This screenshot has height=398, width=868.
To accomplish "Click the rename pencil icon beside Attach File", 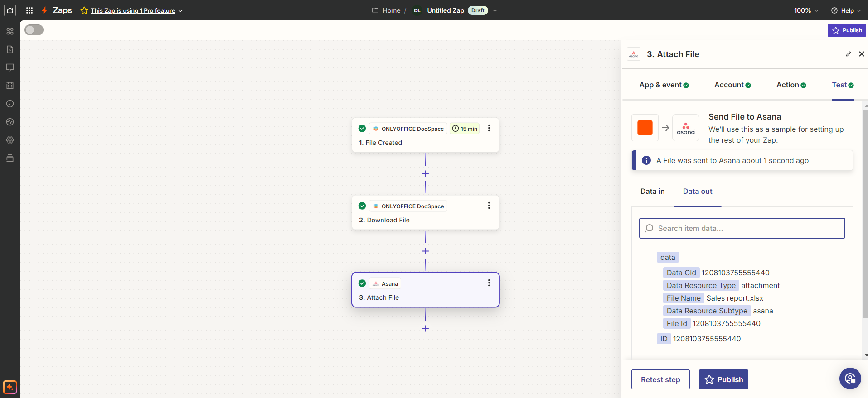I will point(848,54).
